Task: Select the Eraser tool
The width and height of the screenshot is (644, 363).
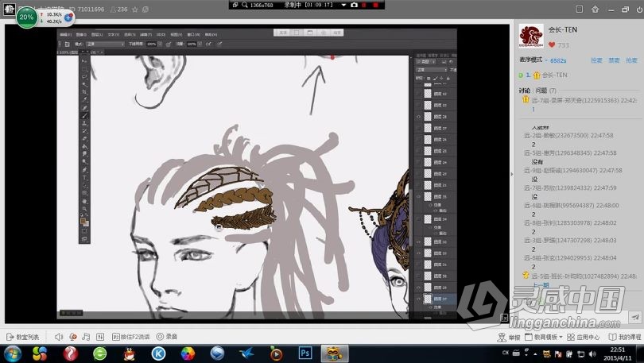Action: [84, 140]
